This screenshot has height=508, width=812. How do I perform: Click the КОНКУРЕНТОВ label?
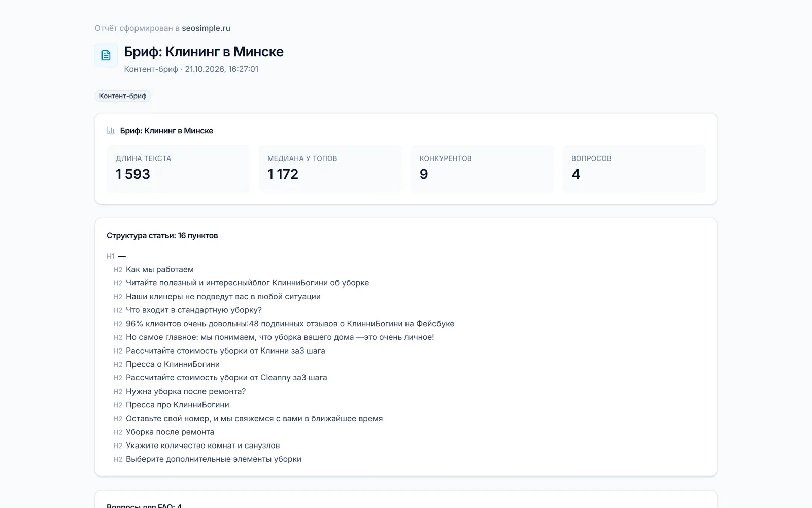[x=446, y=158]
